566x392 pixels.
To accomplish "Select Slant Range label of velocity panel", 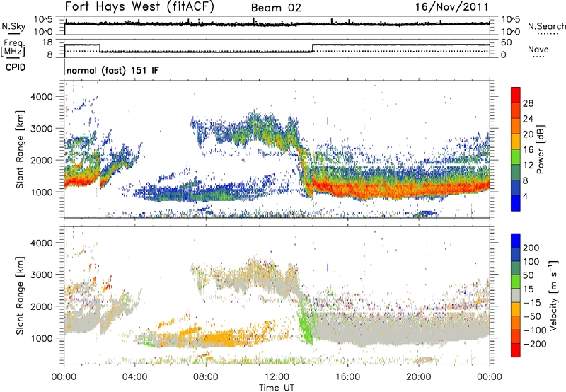I will click(20, 296).
